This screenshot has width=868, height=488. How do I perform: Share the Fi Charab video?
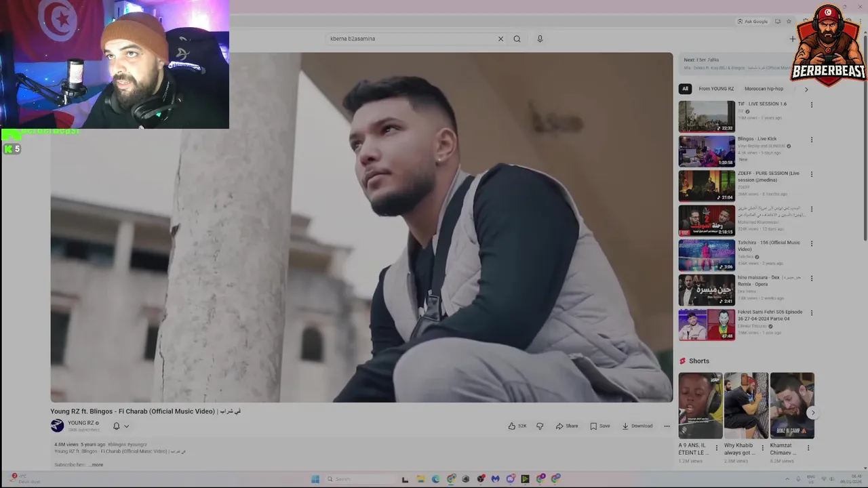[x=567, y=426]
